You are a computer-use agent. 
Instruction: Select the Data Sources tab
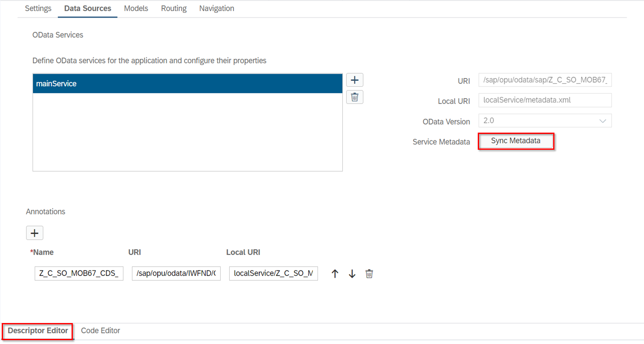pos(87,9)
